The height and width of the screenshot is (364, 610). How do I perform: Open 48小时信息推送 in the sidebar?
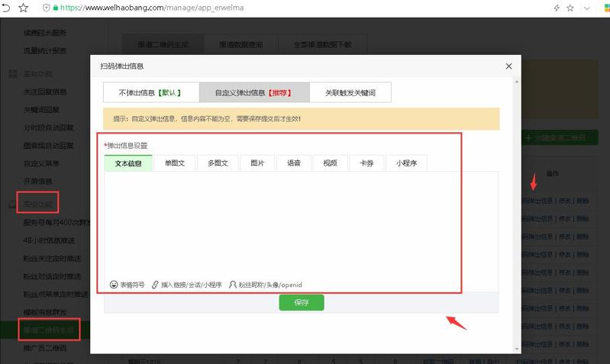49,240
